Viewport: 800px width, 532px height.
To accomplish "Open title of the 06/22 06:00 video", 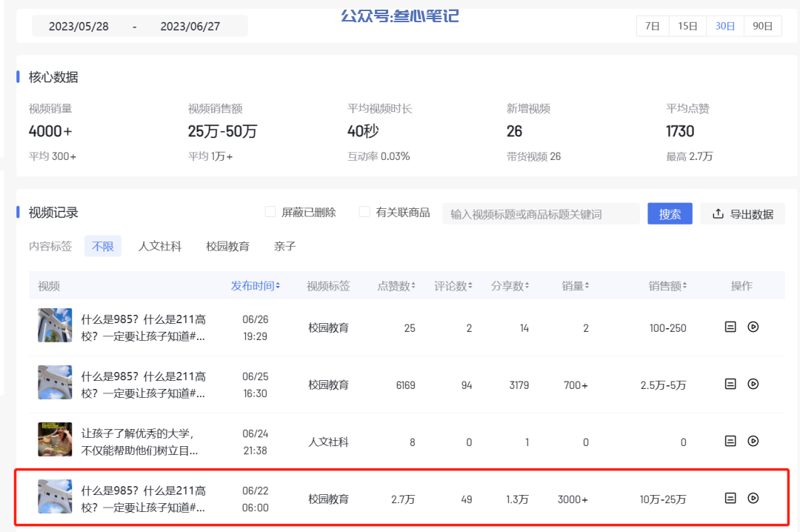I will (144, 499).
